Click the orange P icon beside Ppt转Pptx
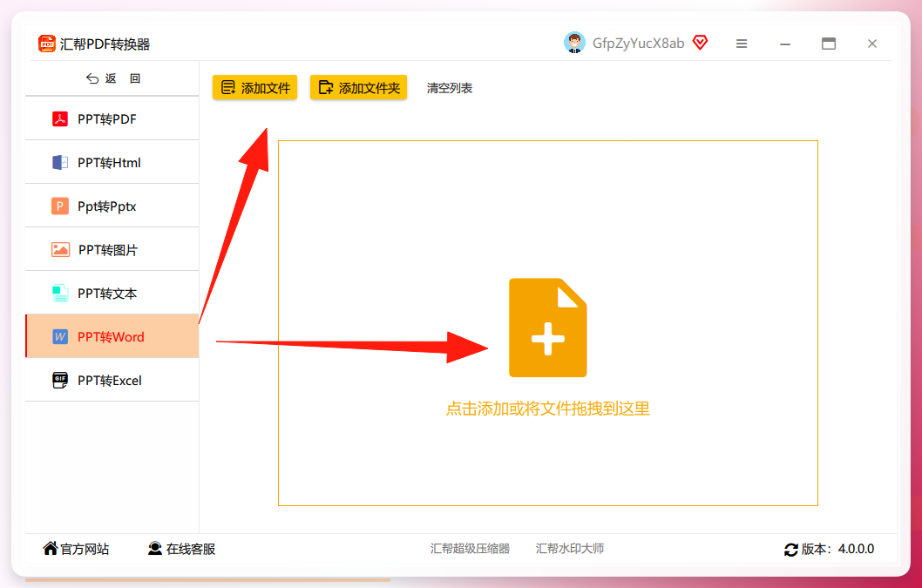Image resolution: width=922 pixels, height=588 pixels. [60, 206]
